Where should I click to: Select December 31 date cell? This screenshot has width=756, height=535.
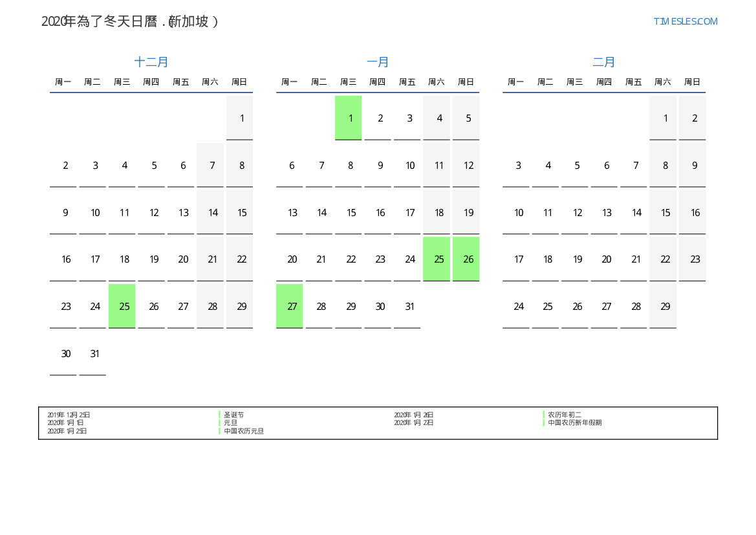click(92, 353)
